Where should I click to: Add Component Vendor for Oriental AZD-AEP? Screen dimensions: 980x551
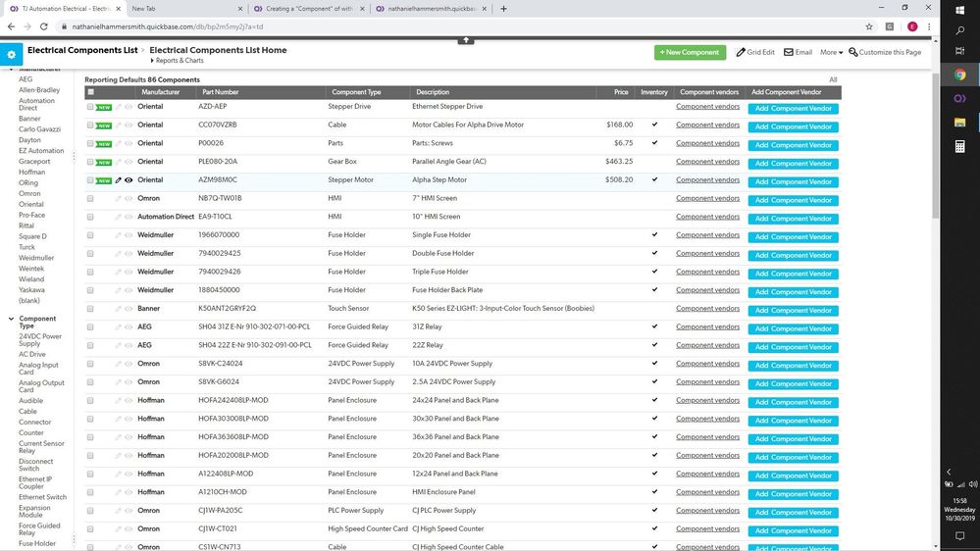[x=794, y=108]
